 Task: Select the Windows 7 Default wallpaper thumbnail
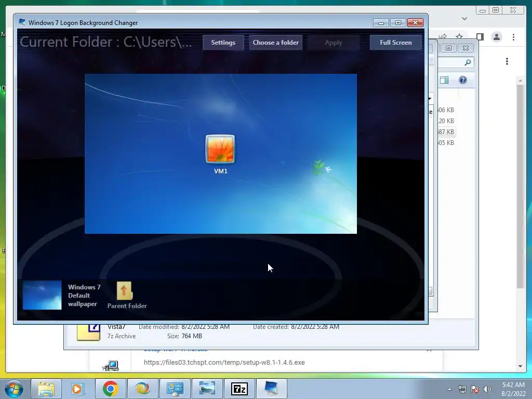(42, 295)
